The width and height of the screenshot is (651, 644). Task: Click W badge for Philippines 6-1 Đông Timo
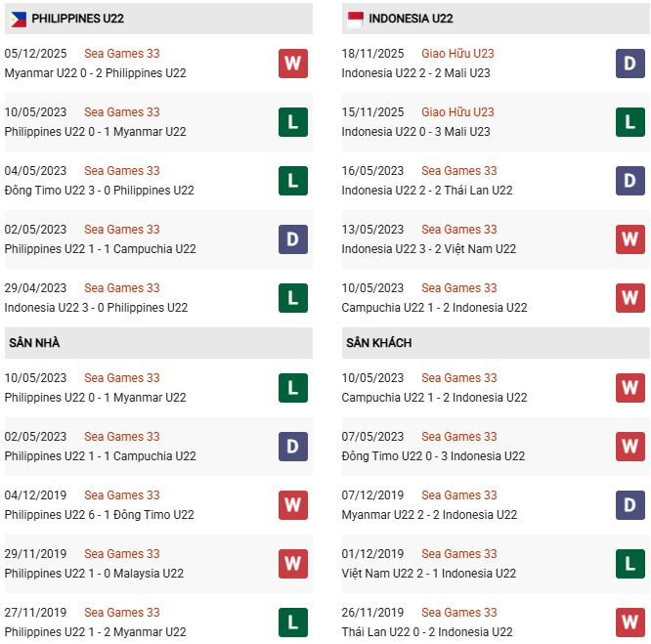coord(293,505)
